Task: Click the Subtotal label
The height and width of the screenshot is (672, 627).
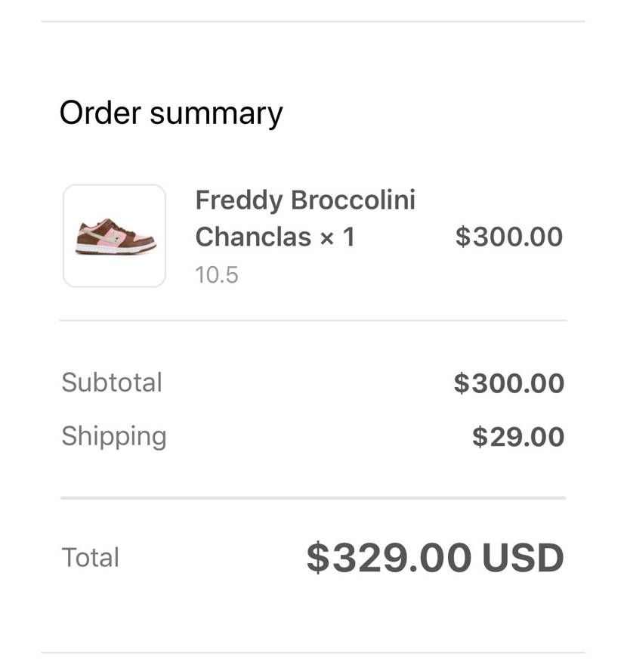Action: pyautogui.click(x=112, y=382)
